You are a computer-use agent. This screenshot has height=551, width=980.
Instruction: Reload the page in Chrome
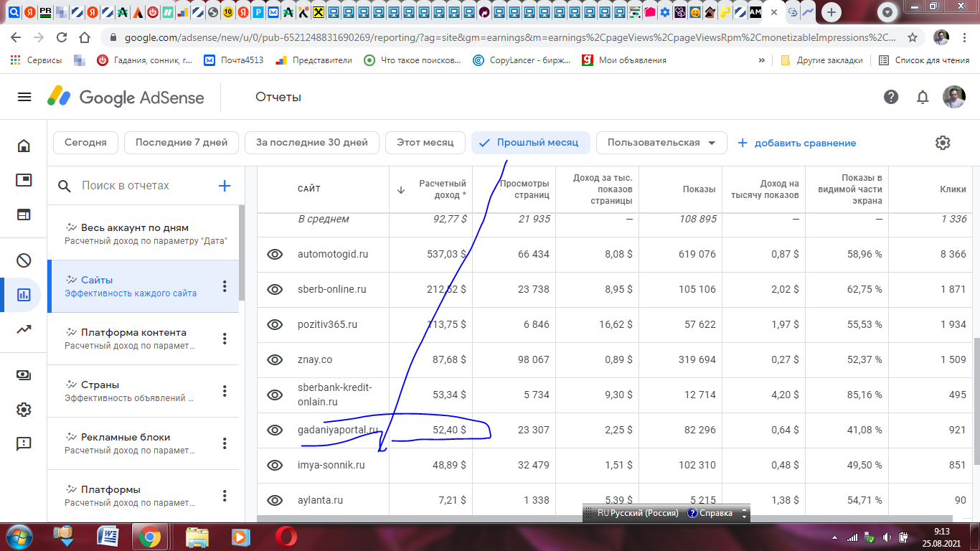62,37
